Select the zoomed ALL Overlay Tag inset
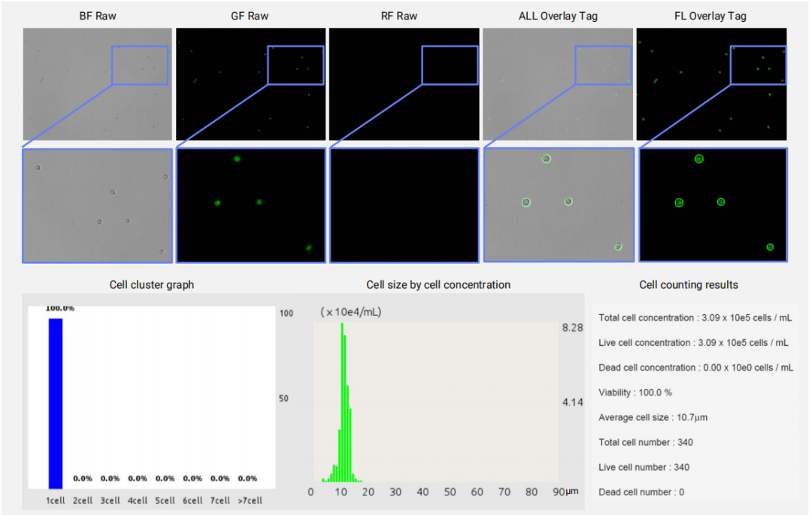812x515 pixels. coord(559,205)
